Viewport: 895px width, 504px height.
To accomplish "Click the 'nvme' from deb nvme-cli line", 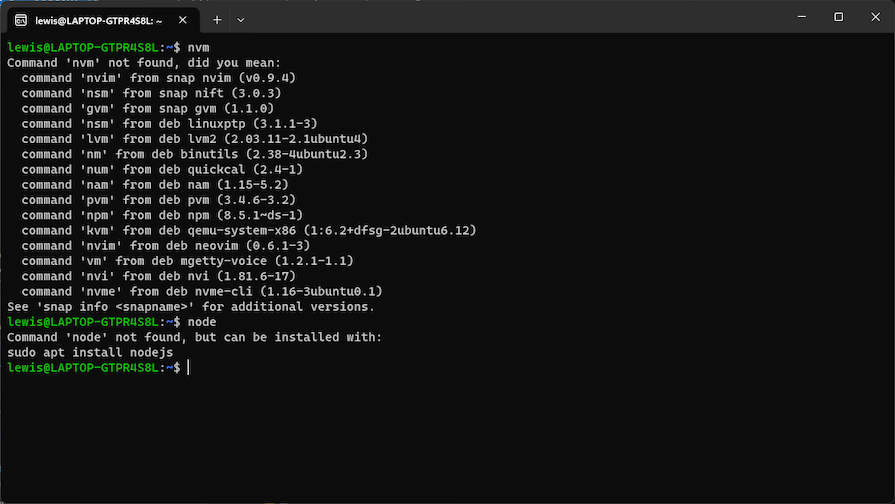I will click(201, 291).
